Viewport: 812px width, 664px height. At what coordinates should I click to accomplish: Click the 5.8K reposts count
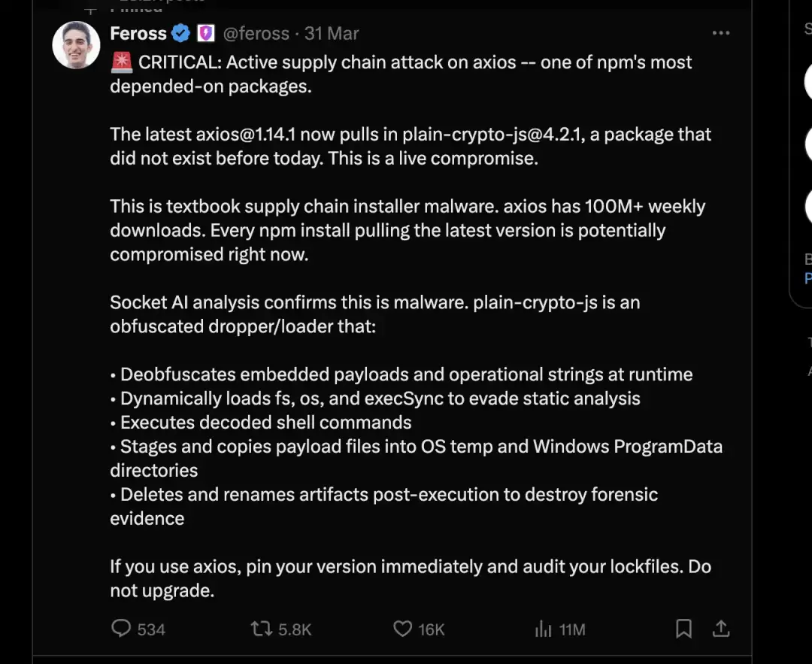point(295,629)
